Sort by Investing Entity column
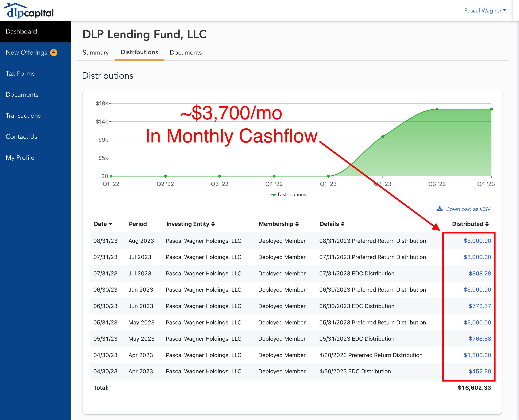519x420 pixels. pyautogui.click(x=191, y=224)
